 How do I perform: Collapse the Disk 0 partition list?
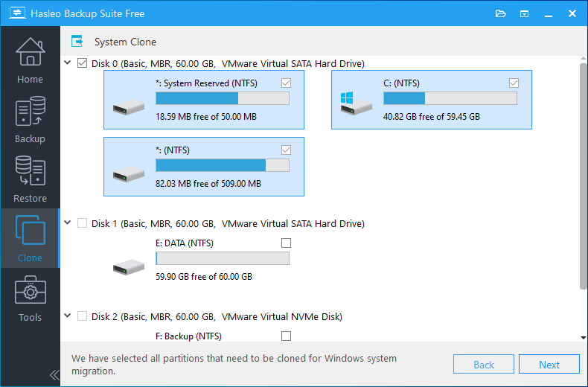pos(68,63)
